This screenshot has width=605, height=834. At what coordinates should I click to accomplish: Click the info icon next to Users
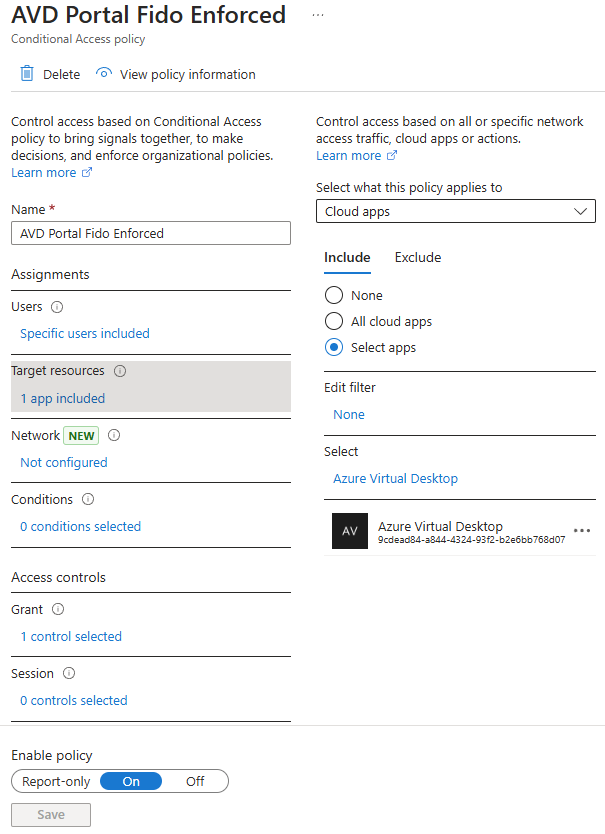coord(57,307)
